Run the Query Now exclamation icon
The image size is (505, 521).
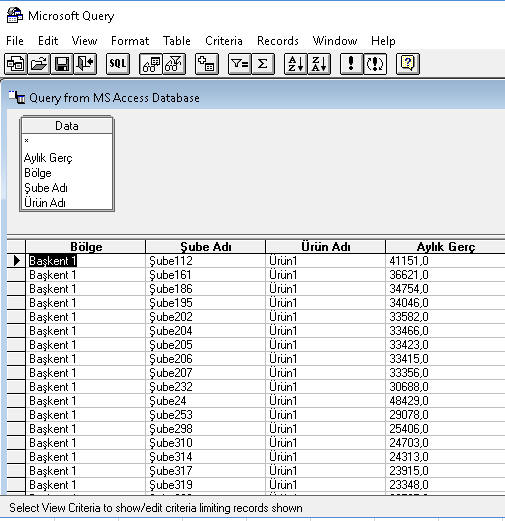[x=351, y=64]
